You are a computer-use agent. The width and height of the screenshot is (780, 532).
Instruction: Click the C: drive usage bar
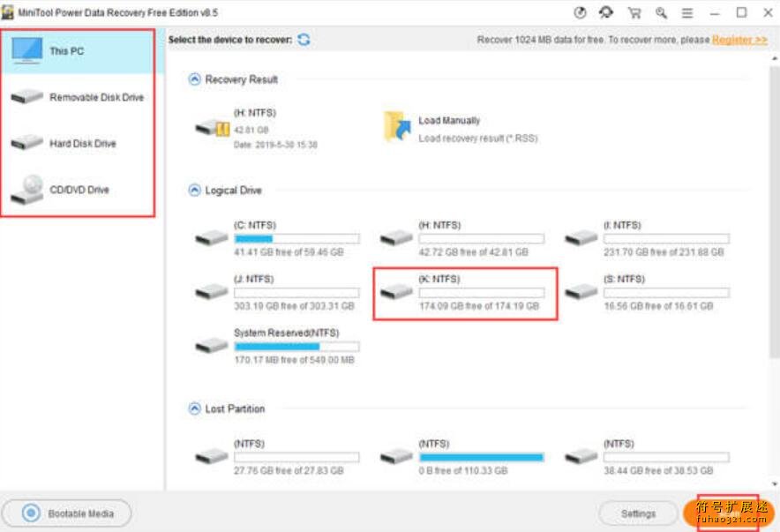pyautogui.click(x=297, y=239)
